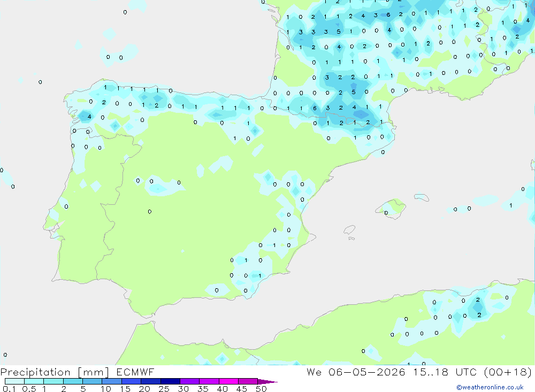535x392 pixels.
Task: Click the '25' legend scale label
Action: click(x=164, y=389)
